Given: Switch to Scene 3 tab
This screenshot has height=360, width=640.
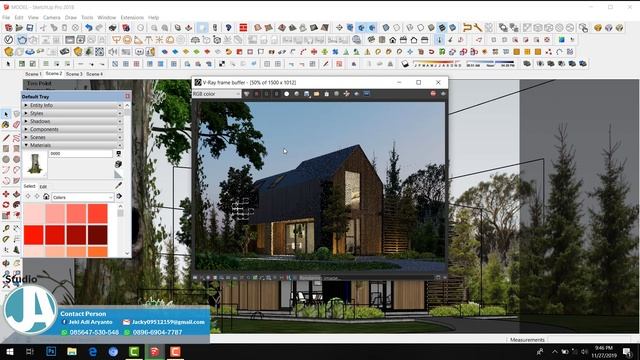Looking at the screenshot, I should pyautogui.click(x=74, y=74).
